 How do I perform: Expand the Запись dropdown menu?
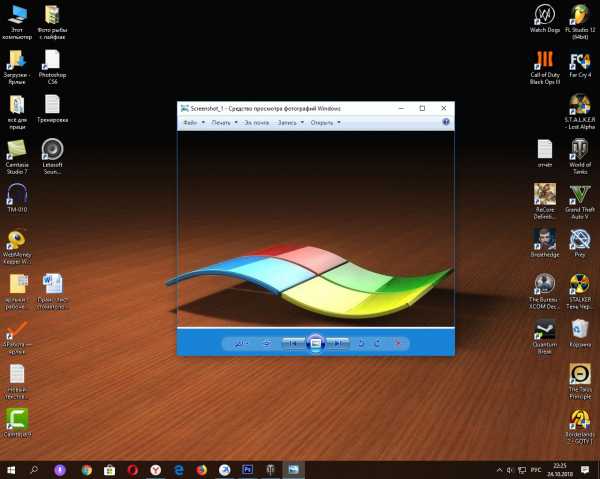[x=290, y=122]
